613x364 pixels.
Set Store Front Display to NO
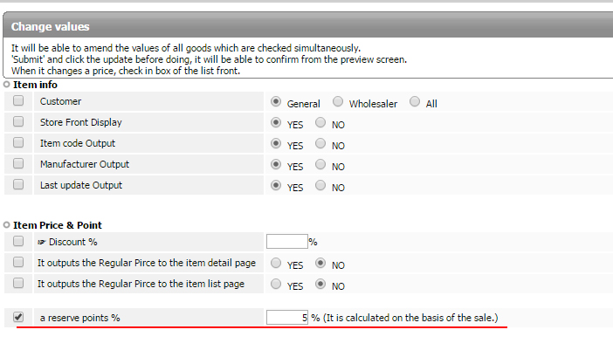(x=320, y=123)
